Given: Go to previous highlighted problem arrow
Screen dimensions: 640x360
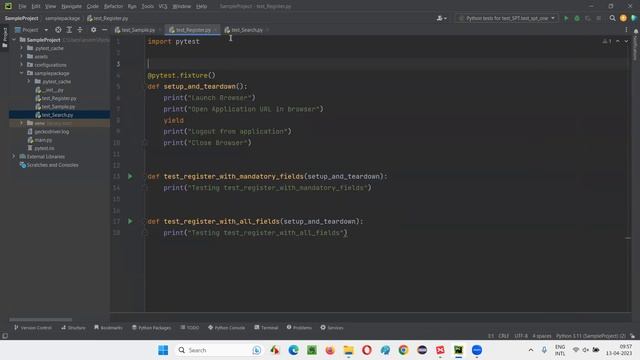Looking at the screenshot, I should coord(618,41).
